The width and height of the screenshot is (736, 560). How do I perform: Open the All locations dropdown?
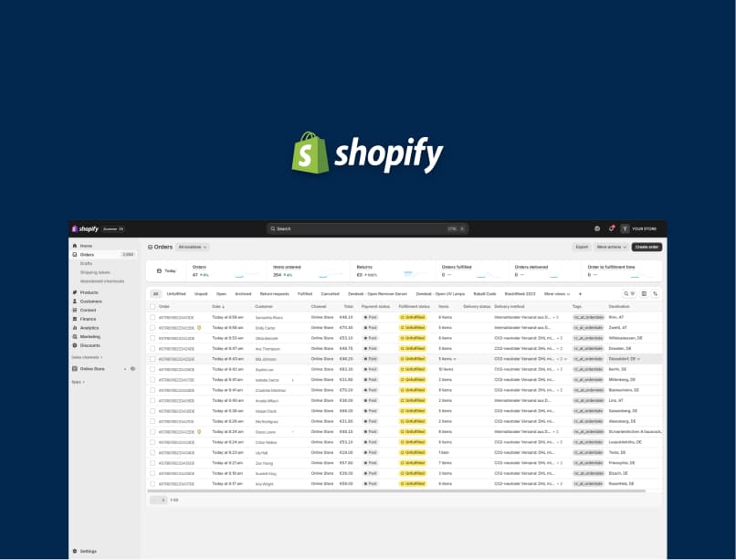click(x=193, y=247)
